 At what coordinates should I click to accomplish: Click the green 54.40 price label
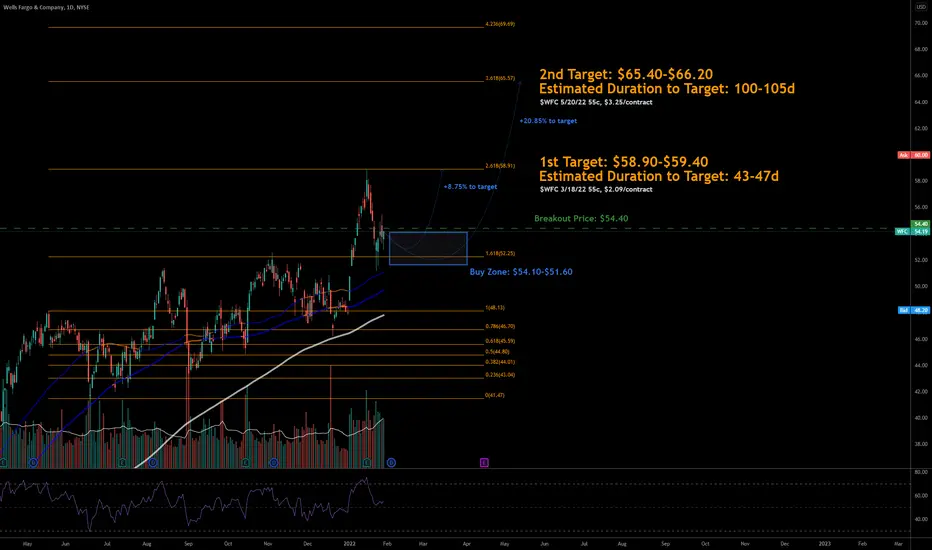(x=921, y=224)
